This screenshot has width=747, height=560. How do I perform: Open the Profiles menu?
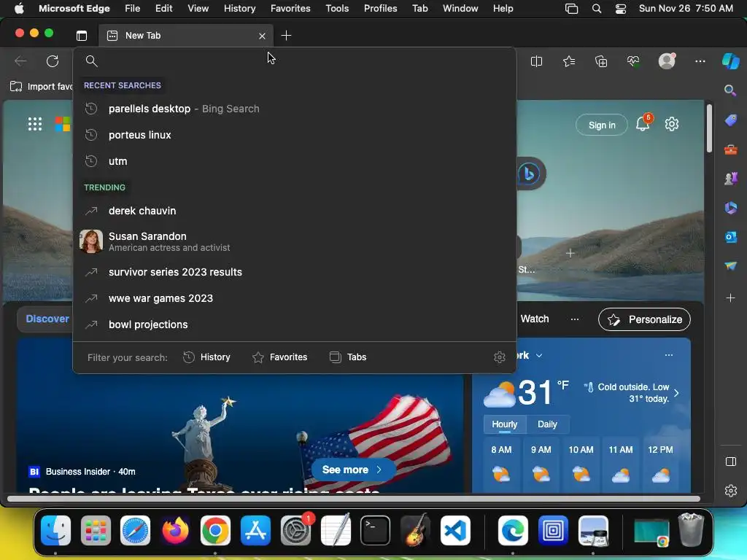380,8
